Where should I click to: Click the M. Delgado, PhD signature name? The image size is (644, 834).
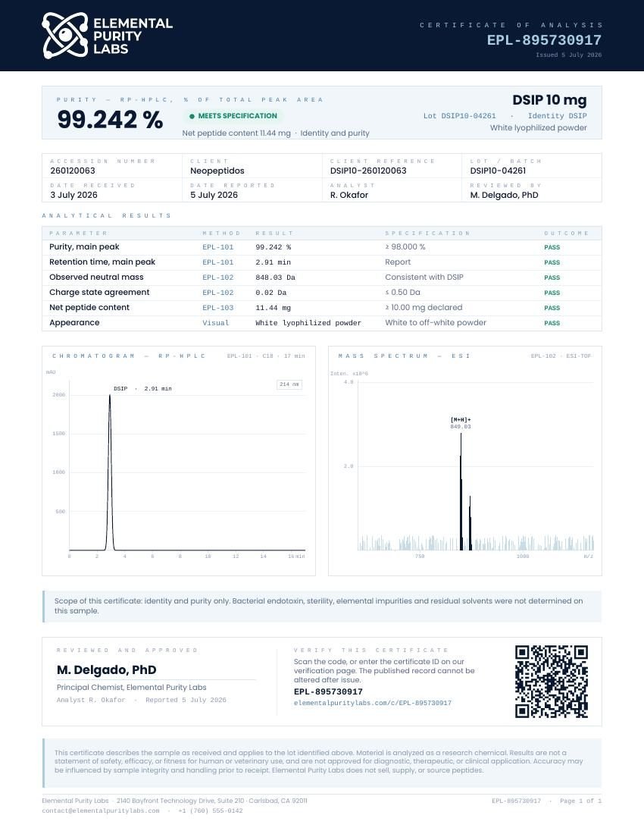click(106, 670)
